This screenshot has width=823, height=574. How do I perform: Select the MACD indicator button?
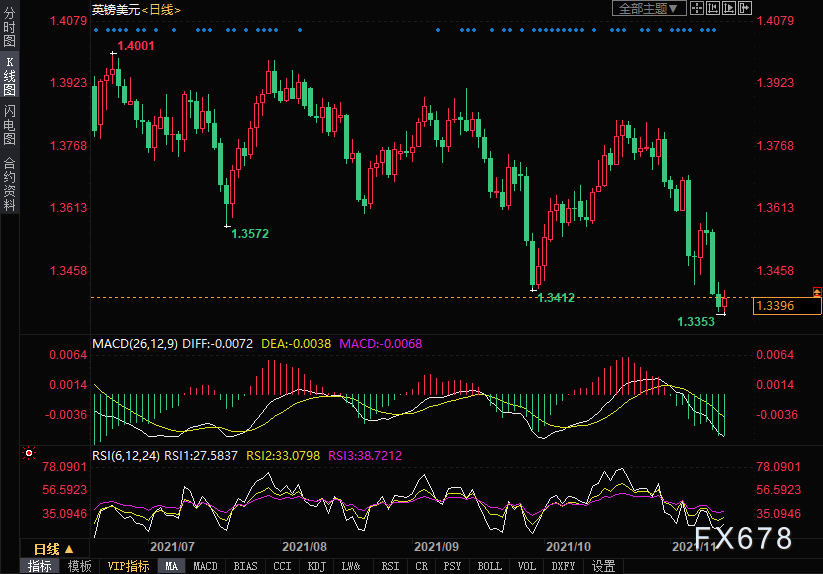pyautogui.click(x=205, y=566)
